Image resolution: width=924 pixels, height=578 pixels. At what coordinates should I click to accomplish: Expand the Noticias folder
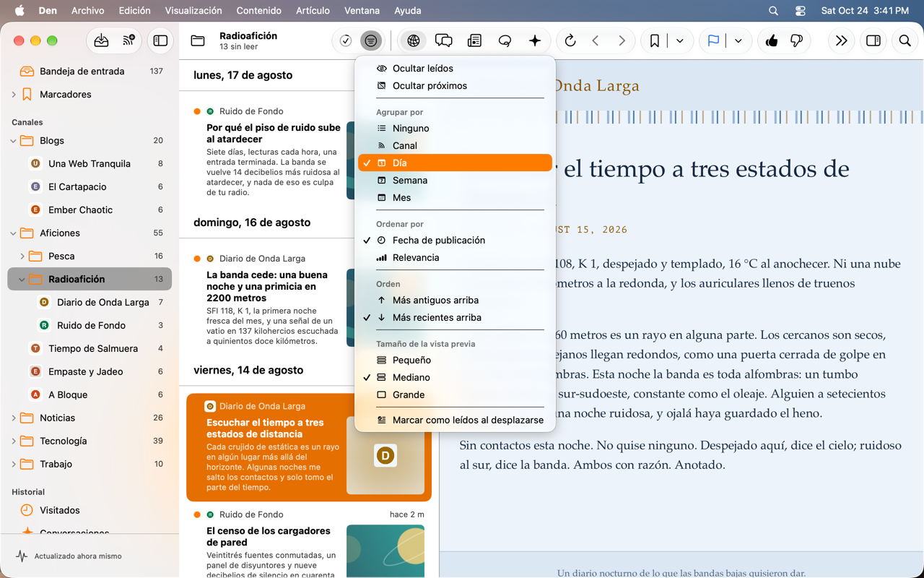point(14,418)
